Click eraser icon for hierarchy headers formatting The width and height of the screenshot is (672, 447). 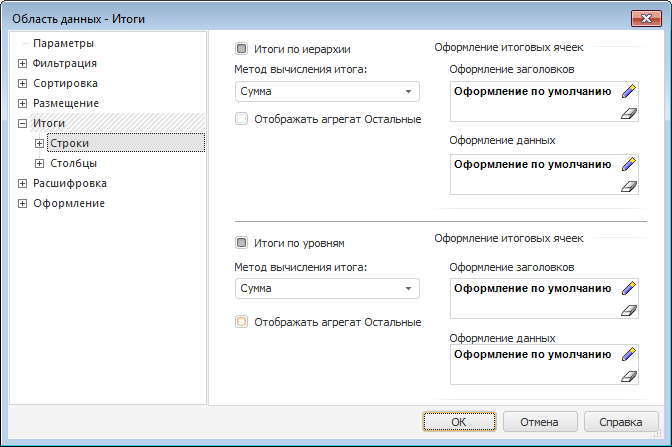pos(628,114)
